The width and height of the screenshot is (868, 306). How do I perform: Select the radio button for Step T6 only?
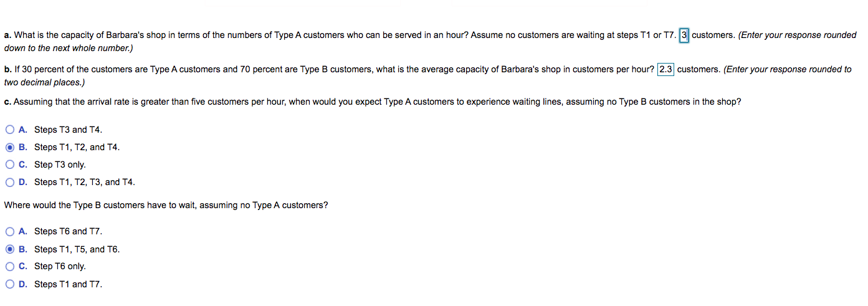[x=10, y=267]
